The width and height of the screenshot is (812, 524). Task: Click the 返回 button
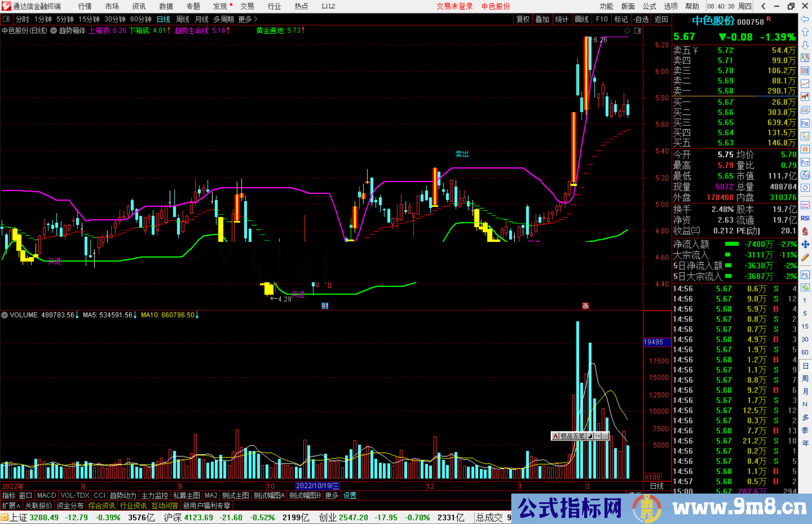tap(661, 19)
